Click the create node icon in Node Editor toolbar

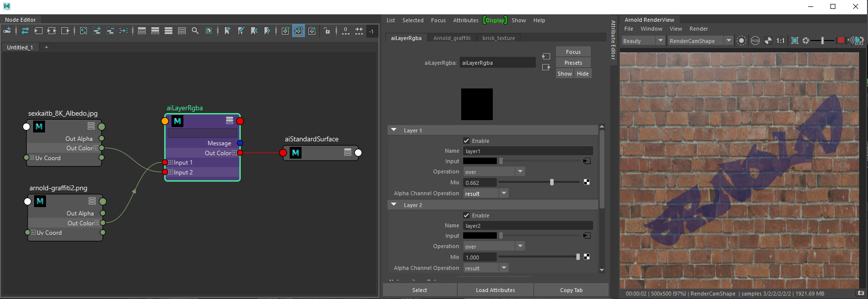click(7, 31)
